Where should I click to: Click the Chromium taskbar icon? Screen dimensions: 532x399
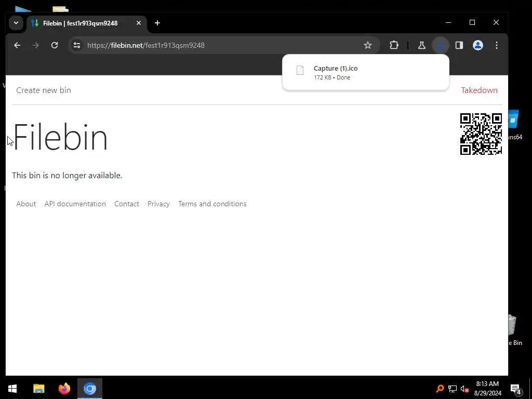(x=90, y=389)
